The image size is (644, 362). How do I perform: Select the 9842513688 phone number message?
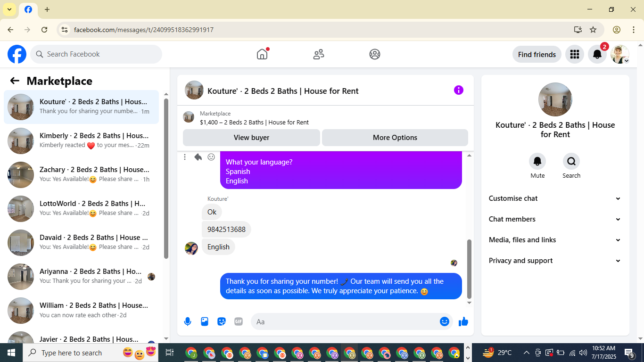coord(226,230)
